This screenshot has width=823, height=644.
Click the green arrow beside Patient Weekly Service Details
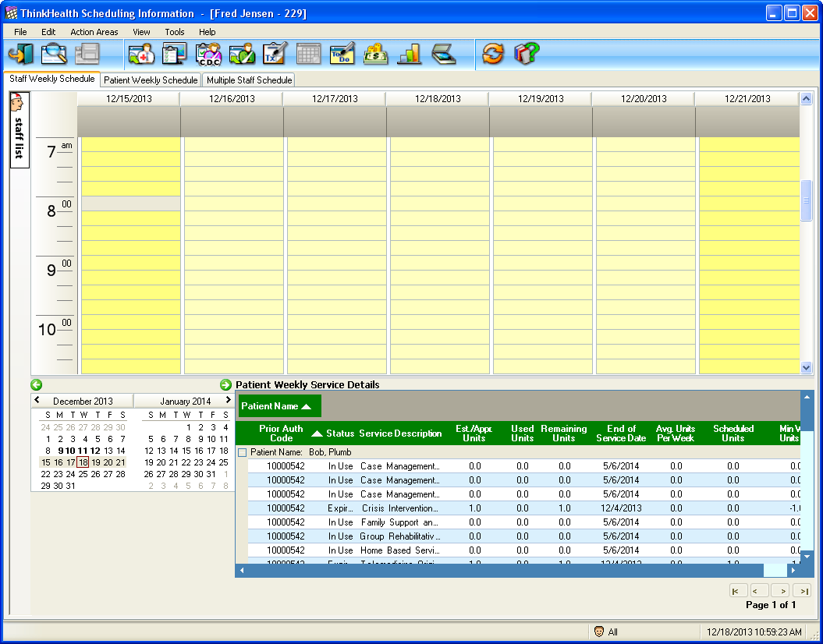(225, 385)
